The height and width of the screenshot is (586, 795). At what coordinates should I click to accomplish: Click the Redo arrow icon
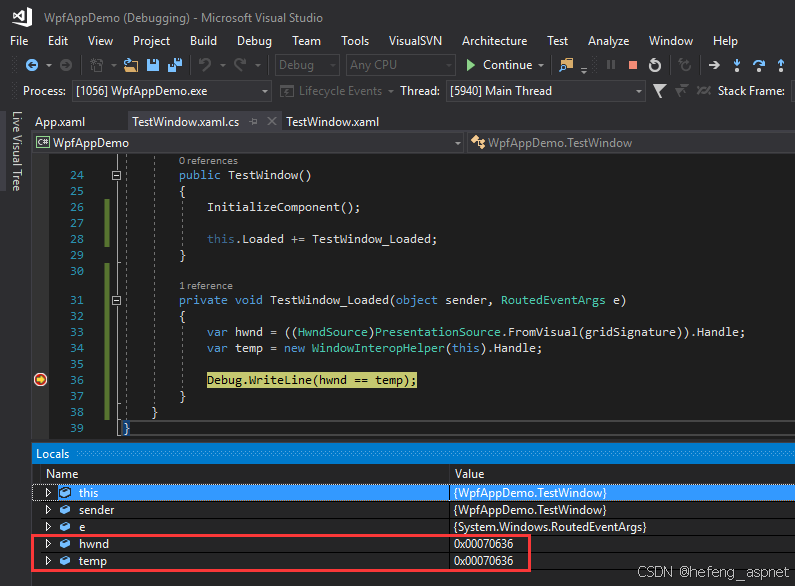tap(240, 65)
